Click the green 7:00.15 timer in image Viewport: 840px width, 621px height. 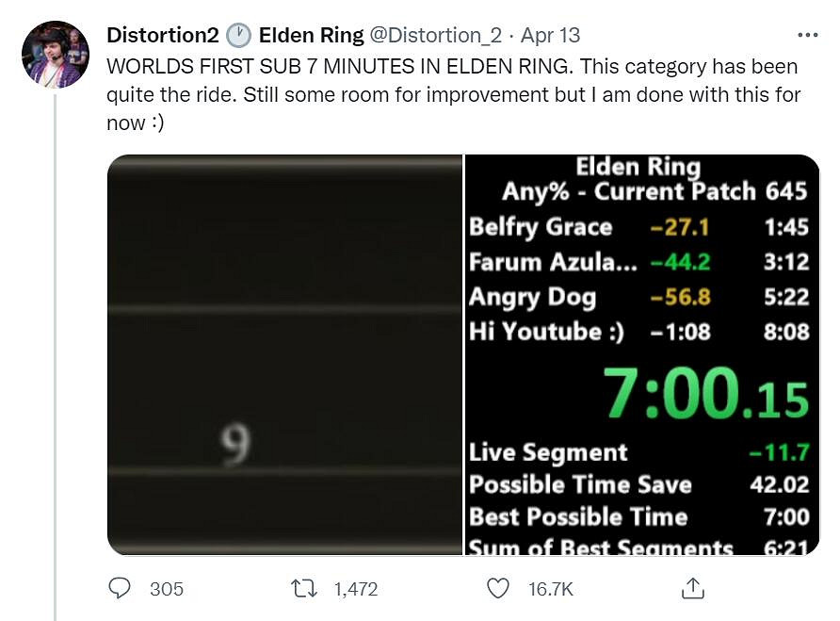[704, 392]
